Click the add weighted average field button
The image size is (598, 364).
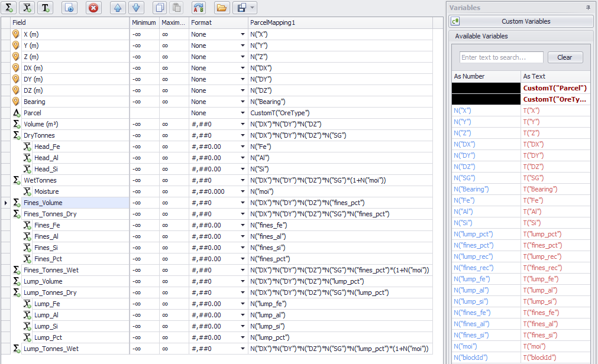point(27,8)
